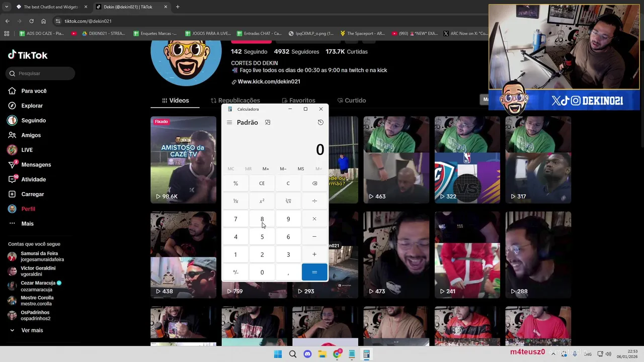Reload the page in browser
This screenshot has width=644, height=362.
click(x=31, y=21)
